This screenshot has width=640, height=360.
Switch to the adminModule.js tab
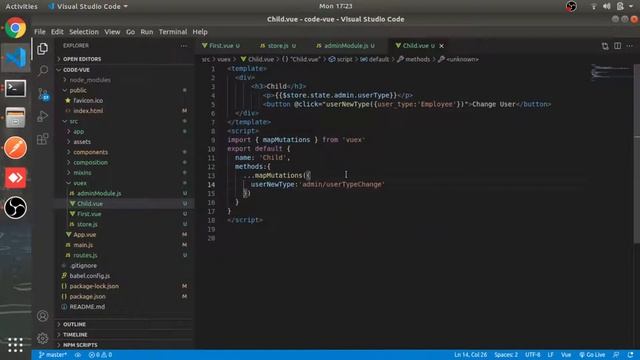(x=347, y=46)
